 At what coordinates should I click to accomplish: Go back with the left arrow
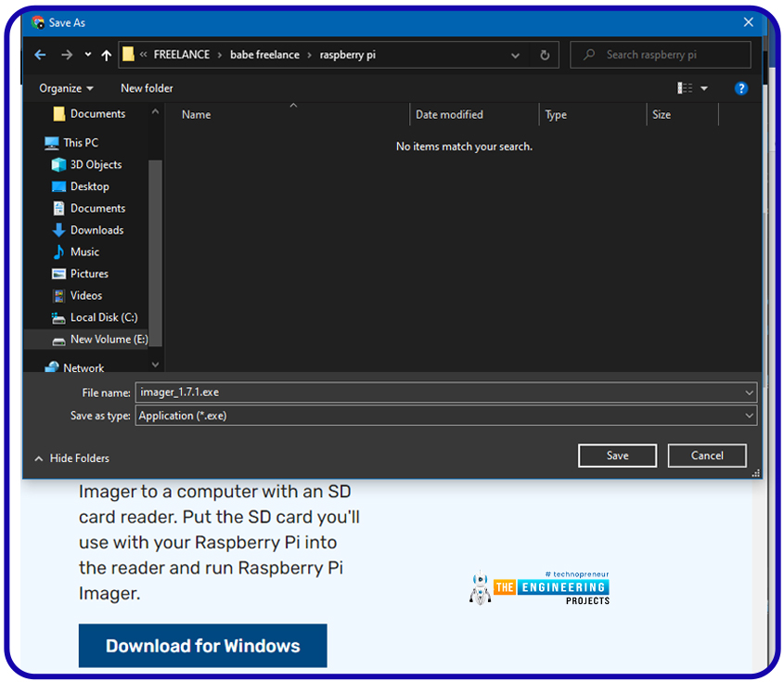point(41,55)
